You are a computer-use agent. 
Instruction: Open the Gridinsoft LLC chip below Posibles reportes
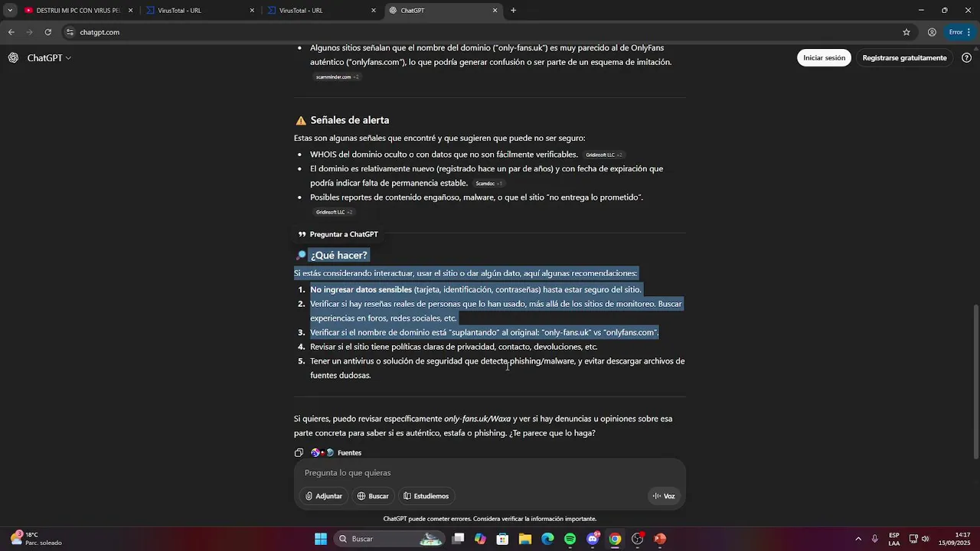click(x=334, y=212)
